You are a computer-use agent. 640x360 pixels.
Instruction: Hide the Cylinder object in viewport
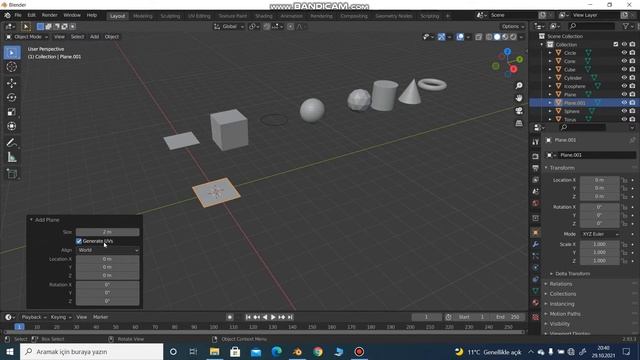coord(624,78)
